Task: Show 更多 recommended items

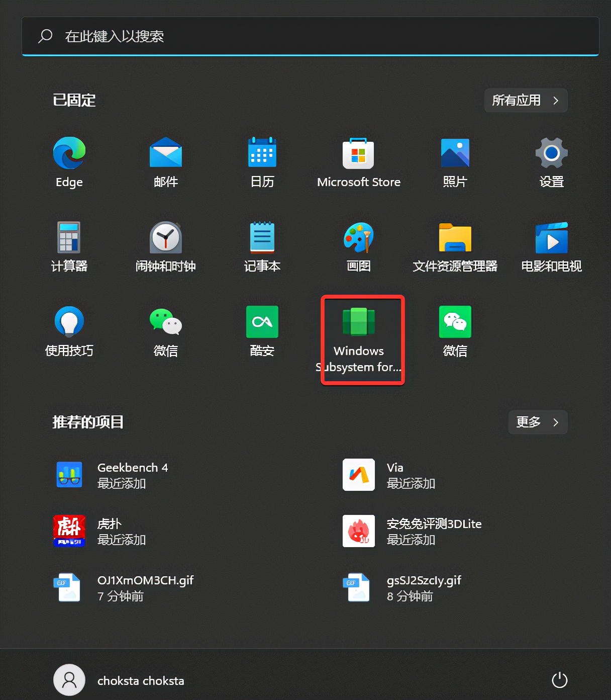Action: tap(538, 422)
